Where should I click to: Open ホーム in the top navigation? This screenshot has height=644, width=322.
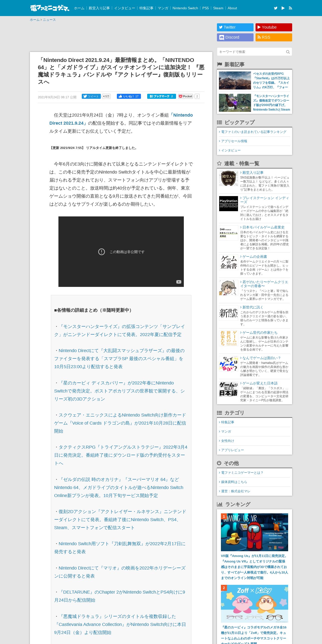pyautogui.click(x=79, y=8)
